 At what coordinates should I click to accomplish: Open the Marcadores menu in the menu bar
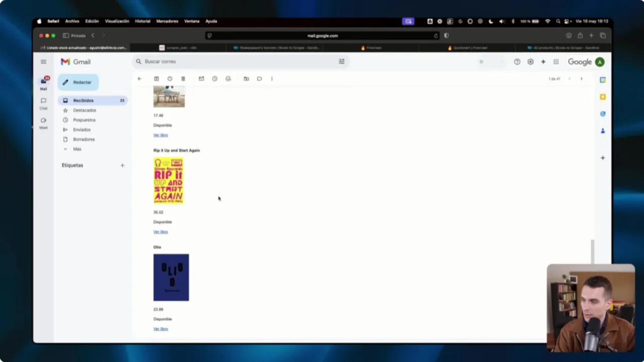pyautogui.click(x=167, y=21)
